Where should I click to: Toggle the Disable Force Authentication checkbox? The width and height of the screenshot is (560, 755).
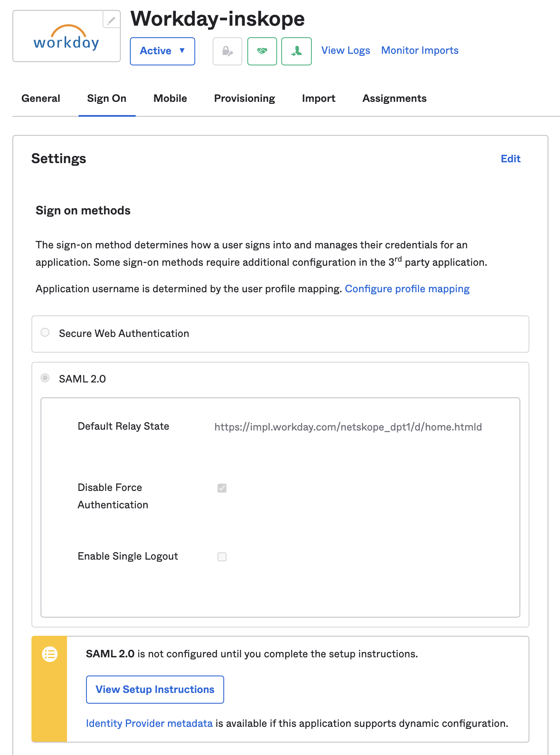222,488
